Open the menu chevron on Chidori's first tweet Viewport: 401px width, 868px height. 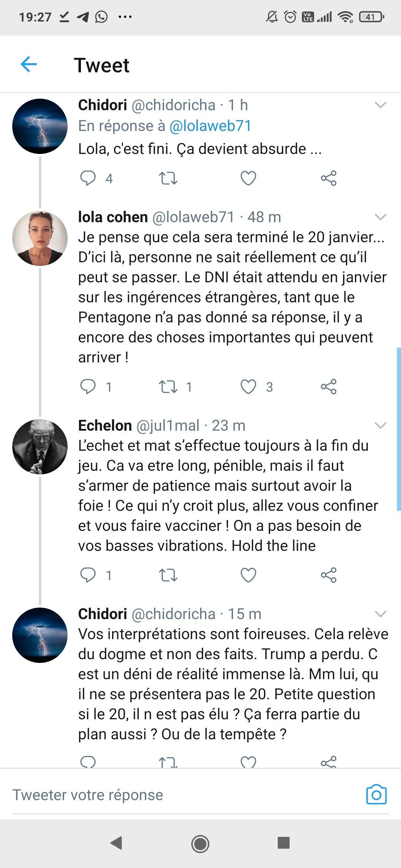[381, 105]
